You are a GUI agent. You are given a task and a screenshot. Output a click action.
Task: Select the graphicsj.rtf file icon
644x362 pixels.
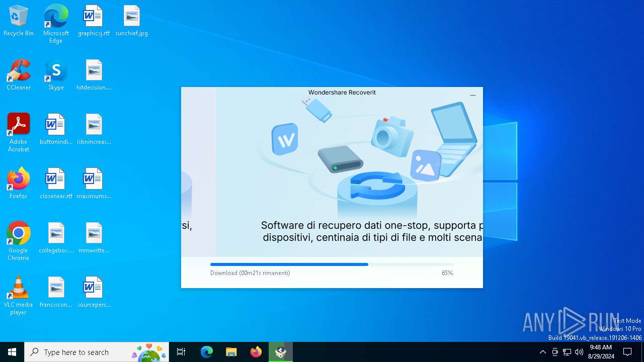pyautogui.click(x=94, y=21)
